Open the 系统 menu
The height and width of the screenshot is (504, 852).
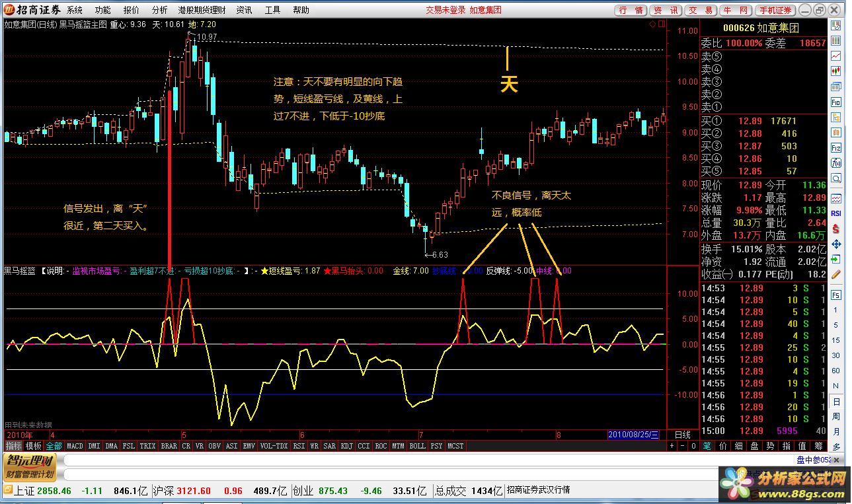[75, 10]
